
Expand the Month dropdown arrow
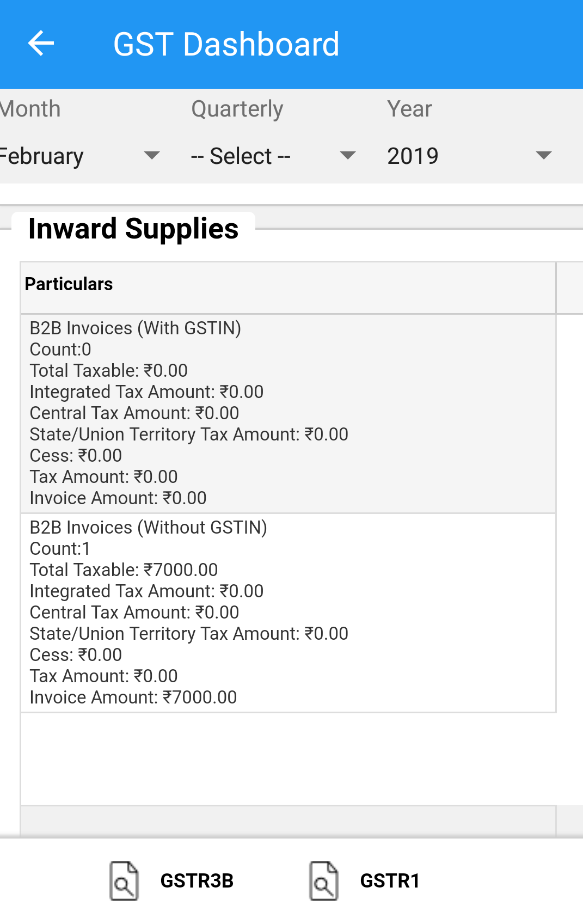pos(152,156)
